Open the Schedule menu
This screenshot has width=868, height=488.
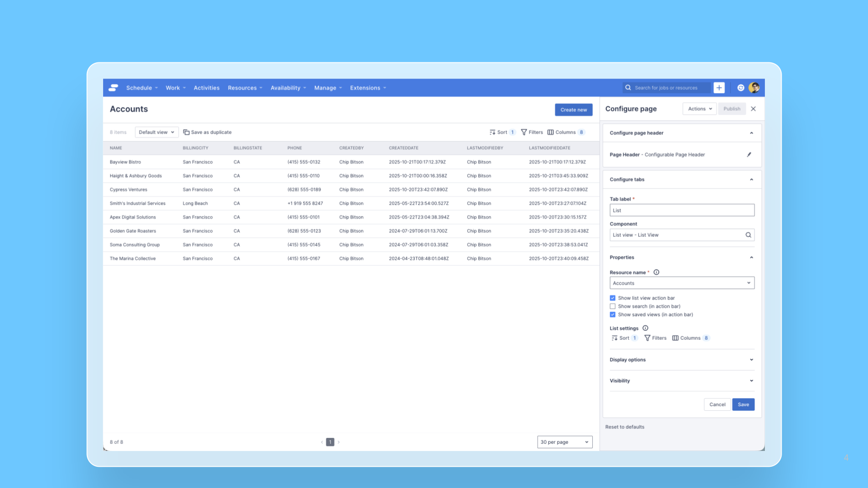tap(142, 88)
